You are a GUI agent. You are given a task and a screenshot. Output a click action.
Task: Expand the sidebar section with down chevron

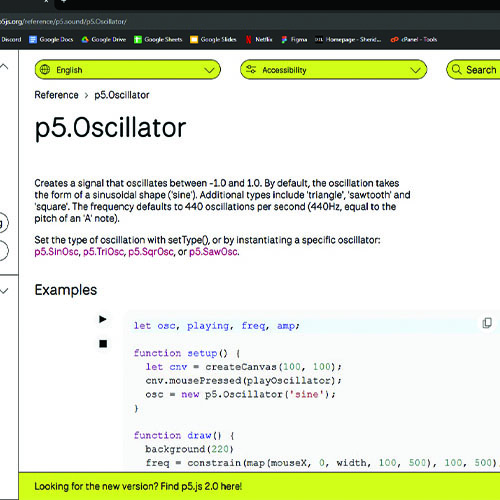tap(4, 291)
